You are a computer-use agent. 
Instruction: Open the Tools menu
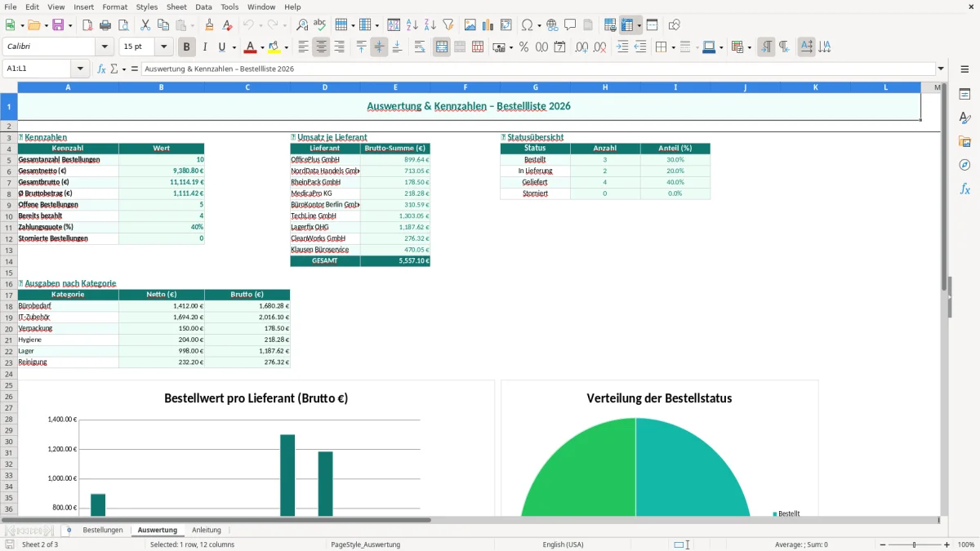tap(229, 7)
